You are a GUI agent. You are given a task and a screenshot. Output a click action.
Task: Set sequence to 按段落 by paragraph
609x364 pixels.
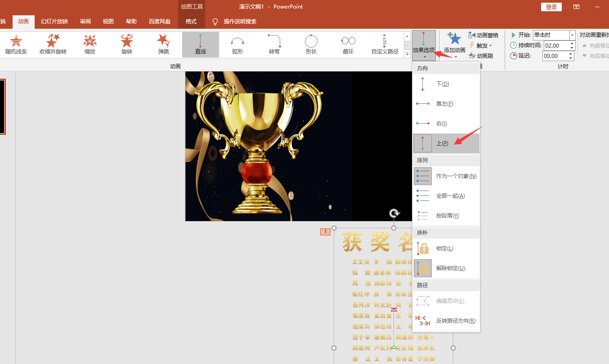pos(446,216)
